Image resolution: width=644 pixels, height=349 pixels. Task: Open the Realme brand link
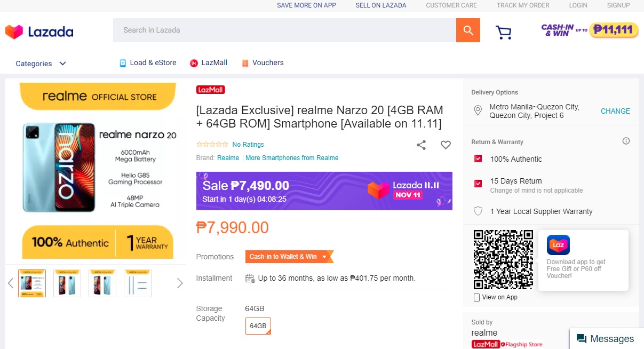coord(228,158)
